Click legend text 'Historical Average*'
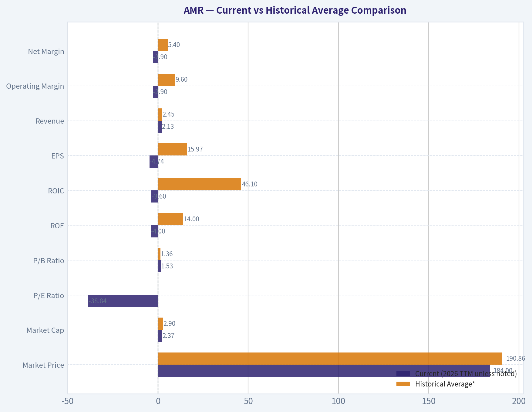The height and width of the screenshot is (412, 532). (445, 384)
